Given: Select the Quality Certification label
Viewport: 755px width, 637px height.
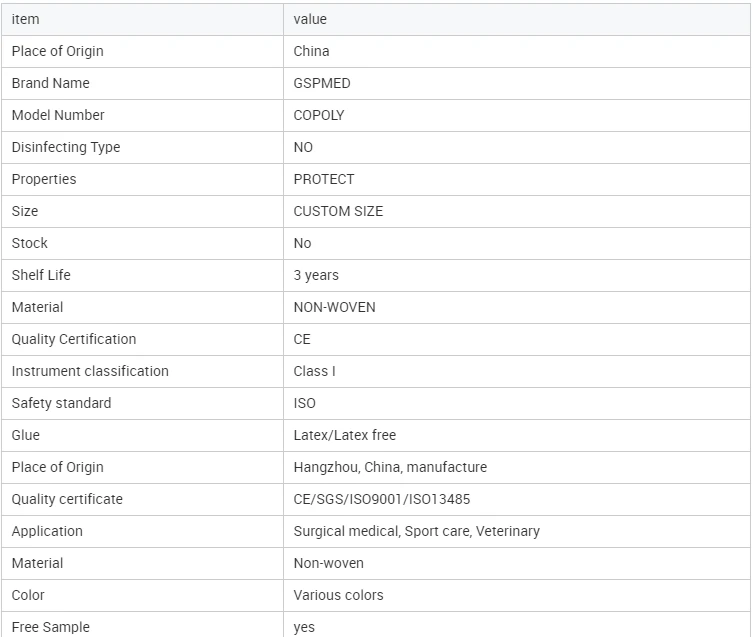Looking at the screenshot, I should click(x=74, y=339).
